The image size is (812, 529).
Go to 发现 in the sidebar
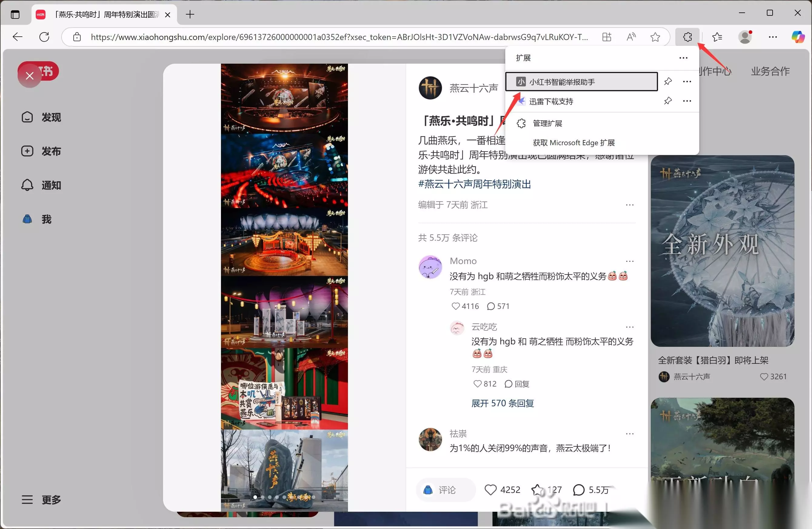(x=41, y=117)
